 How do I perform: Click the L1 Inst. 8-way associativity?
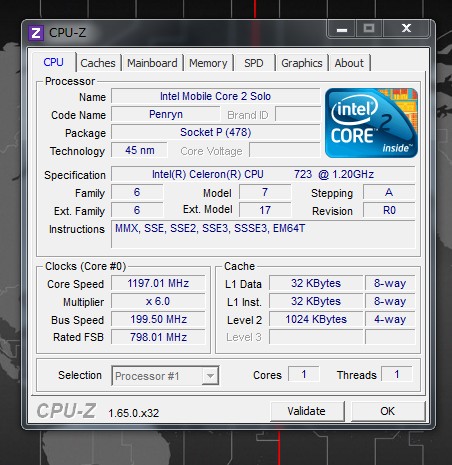tap(390, 301)
